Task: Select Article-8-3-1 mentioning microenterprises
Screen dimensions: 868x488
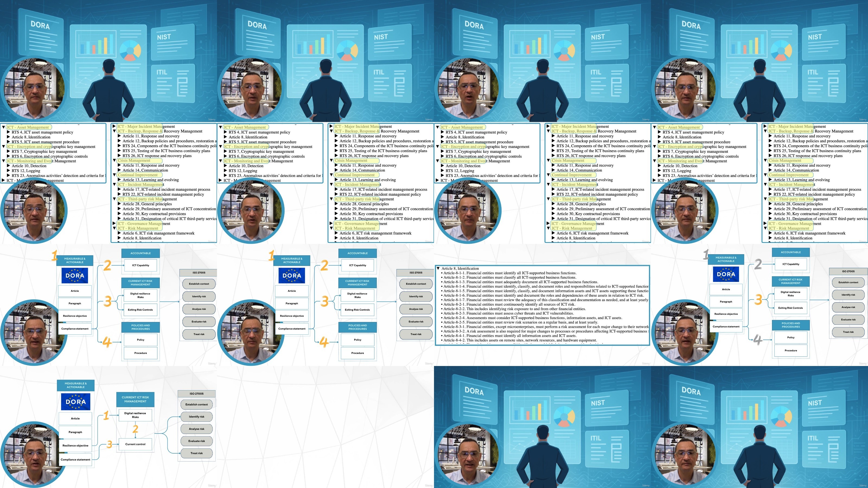Action: point(544,327)
